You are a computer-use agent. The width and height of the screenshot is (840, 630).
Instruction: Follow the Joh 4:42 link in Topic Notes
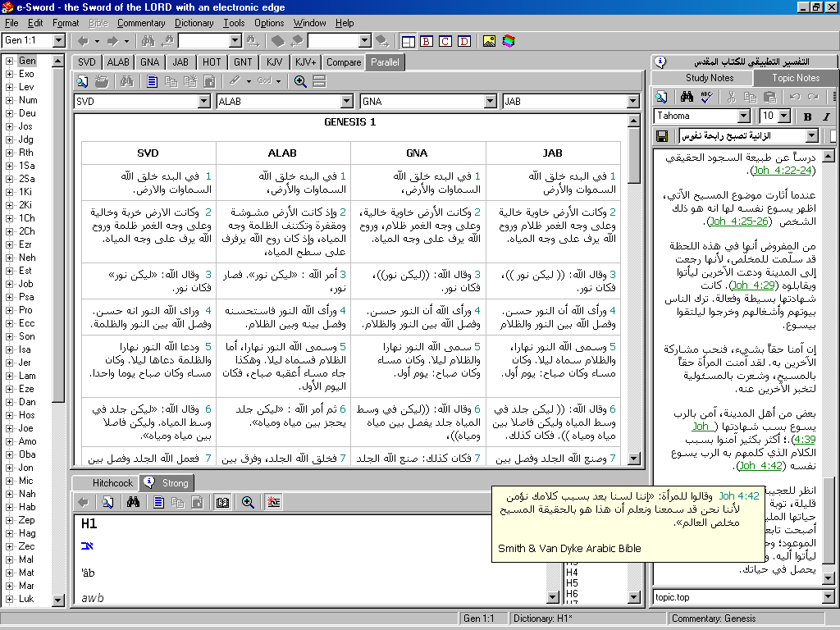coord(760,466)
